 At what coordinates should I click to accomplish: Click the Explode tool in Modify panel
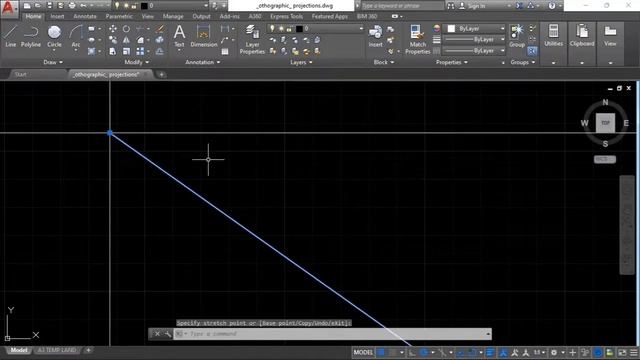160,40
